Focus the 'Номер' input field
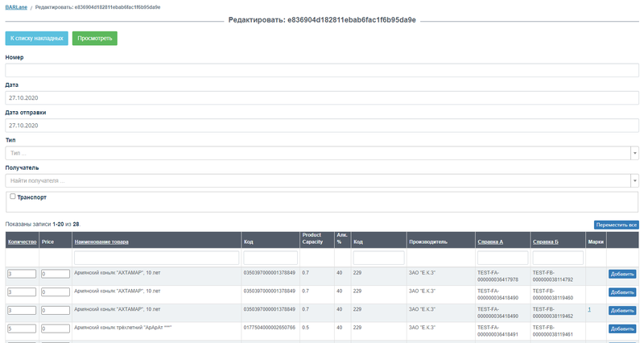The image size is (644, 343). [321, 70]
